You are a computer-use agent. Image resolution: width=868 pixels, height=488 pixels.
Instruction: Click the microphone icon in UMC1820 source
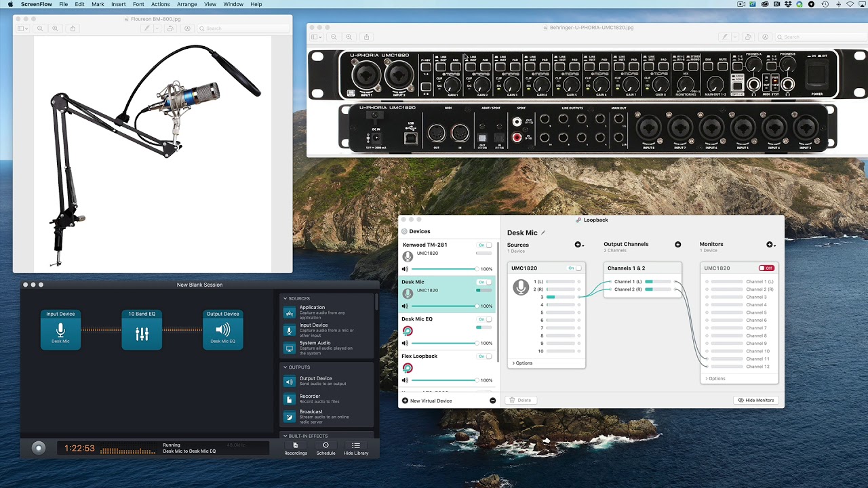click(x=521, y=287)
